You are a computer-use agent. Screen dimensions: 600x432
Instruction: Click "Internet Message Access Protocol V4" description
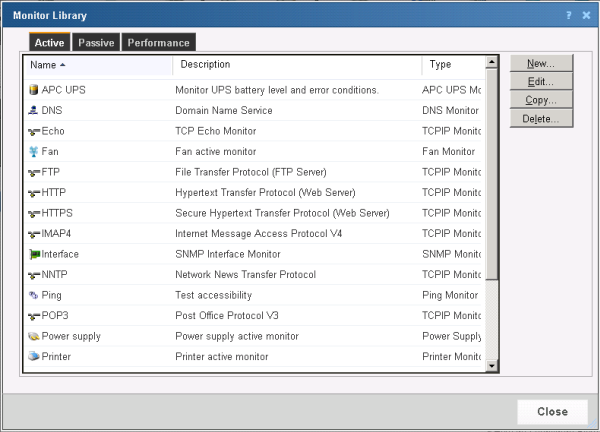tap(259, 233)
